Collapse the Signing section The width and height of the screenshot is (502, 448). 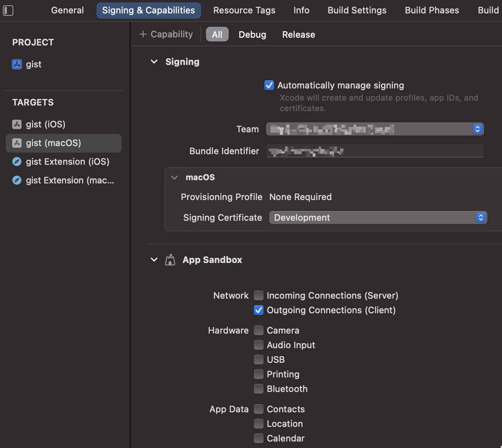154,62
